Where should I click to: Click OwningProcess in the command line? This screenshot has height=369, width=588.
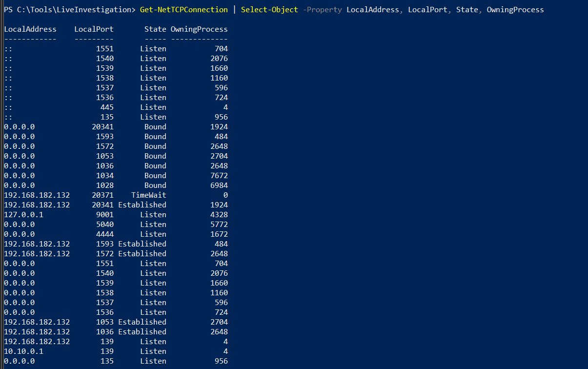click(x=515, y=10)
